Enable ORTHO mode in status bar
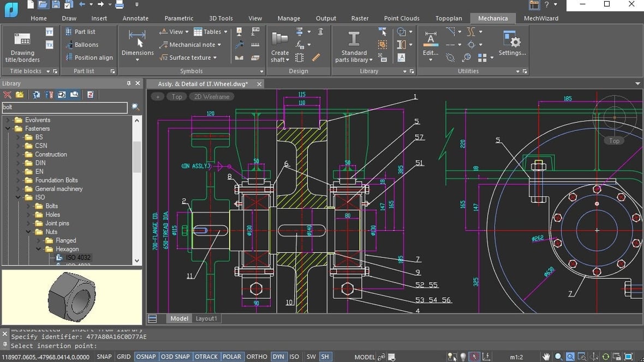 (x=257, y=357)
